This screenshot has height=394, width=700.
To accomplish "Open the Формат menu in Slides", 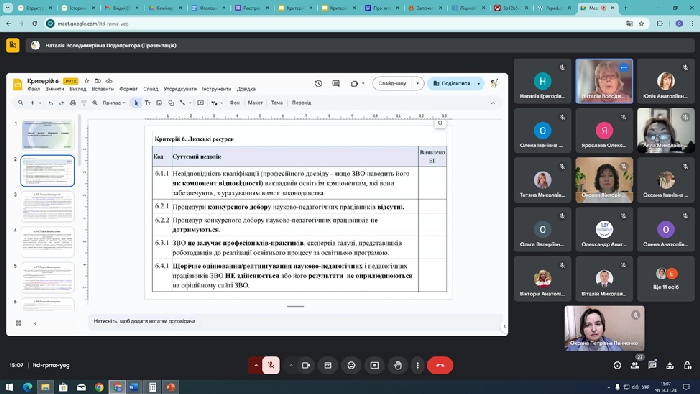I will point(129,89).
